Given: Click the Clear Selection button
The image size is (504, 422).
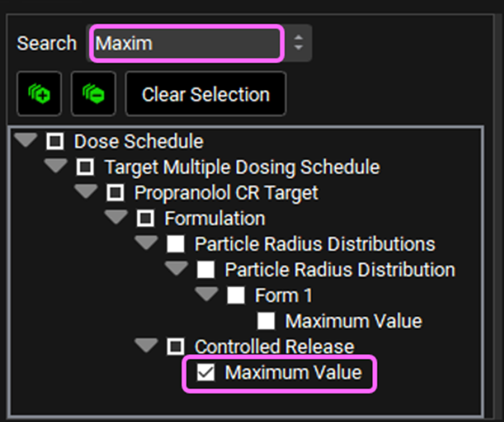Looking at the screenshot, I should pyautogui.click(x=205, y=94).
